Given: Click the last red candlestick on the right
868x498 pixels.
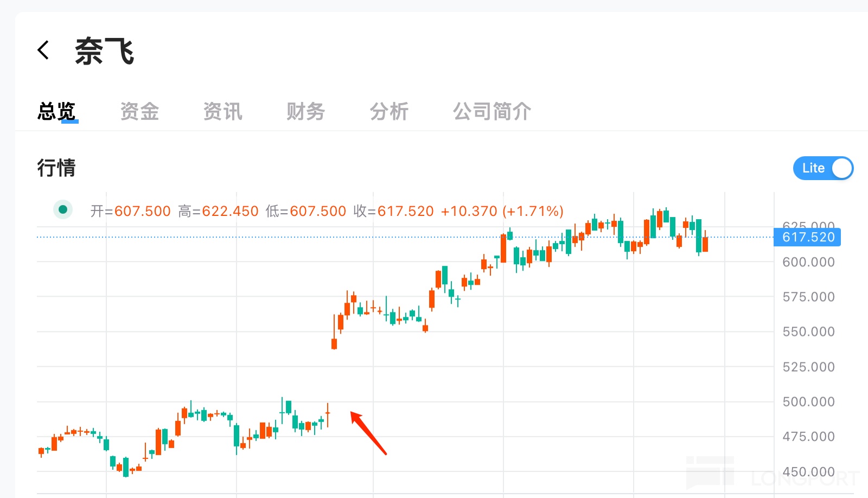Looking at the screenshot, I should click(x=705, y=244).
